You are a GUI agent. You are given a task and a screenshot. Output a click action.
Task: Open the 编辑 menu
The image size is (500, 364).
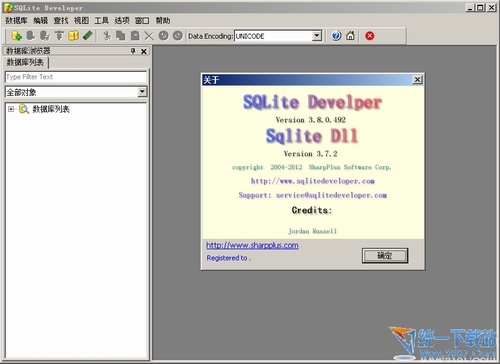[x=40, y=21]
